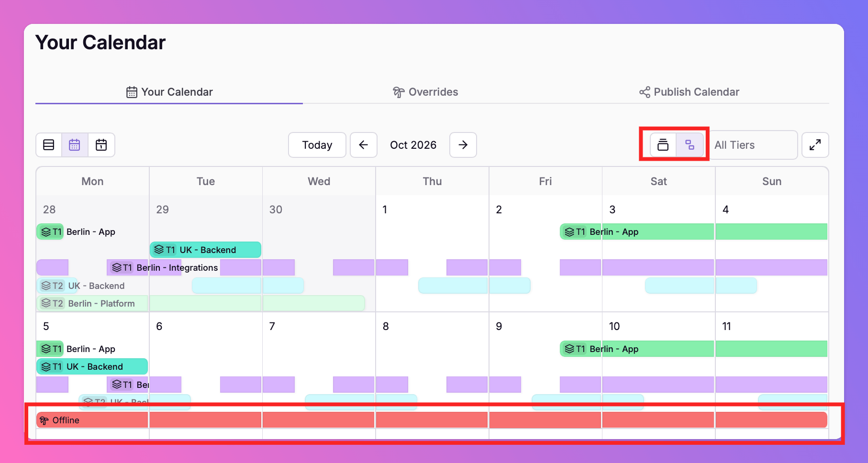Open the All Tiers filter dropdown

click(x=753, y=145)
